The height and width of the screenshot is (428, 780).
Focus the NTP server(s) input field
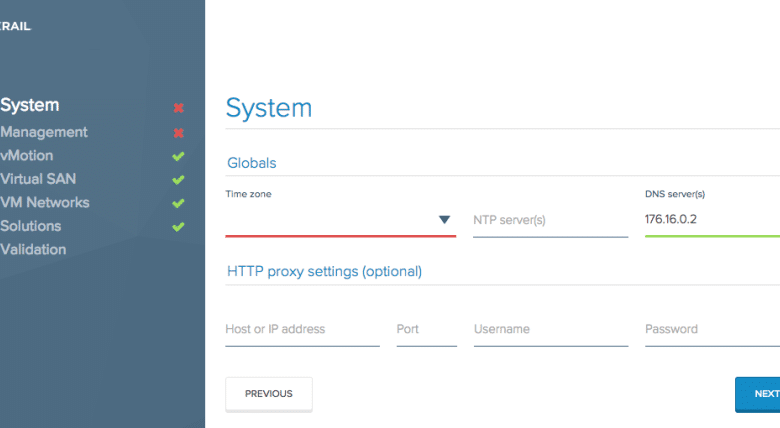click(550, 220)
